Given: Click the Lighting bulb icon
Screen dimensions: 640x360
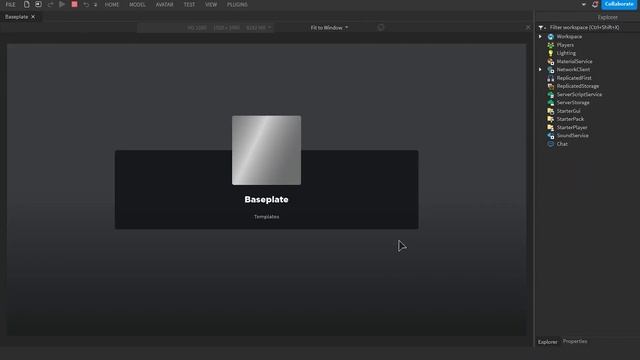Looking at the screenshot, I should coord(551,53).
